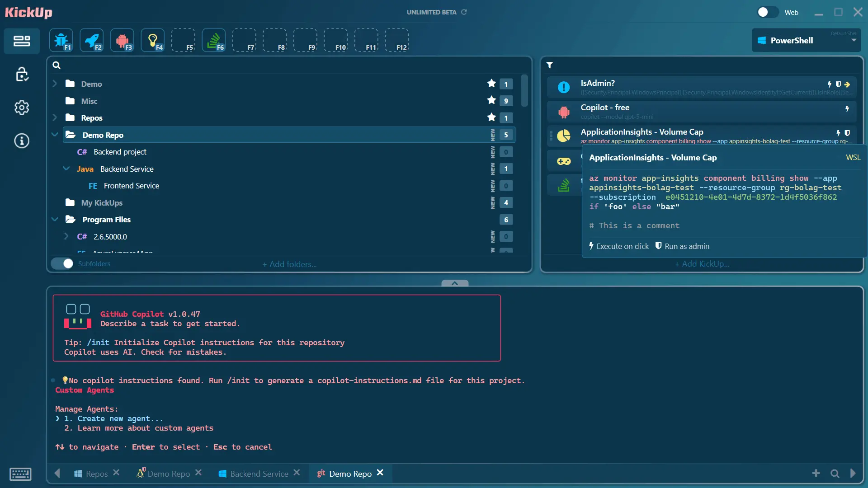This screenshot has width=868, height=488.
Task: Open the keyboard icon at bottom left
Action: tap(20, 474)
